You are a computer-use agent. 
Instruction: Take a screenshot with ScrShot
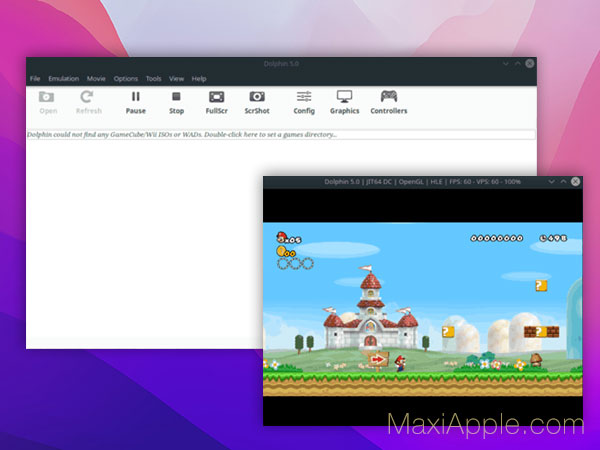(257, 102)
